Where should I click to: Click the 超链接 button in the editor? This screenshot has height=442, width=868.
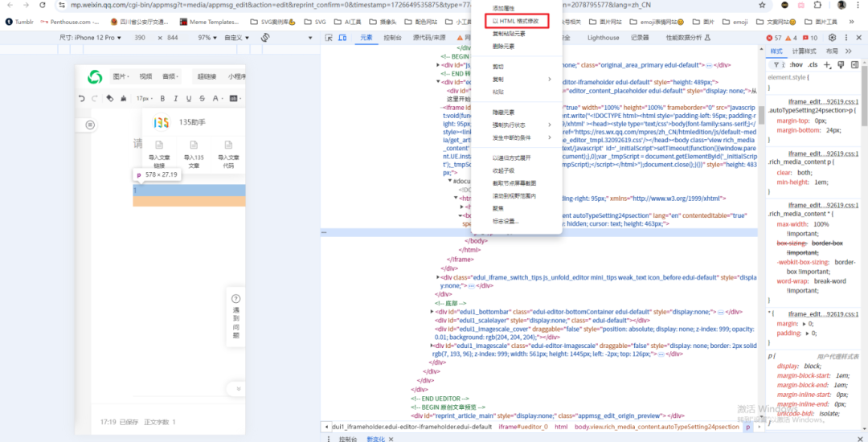coord(207,76)
